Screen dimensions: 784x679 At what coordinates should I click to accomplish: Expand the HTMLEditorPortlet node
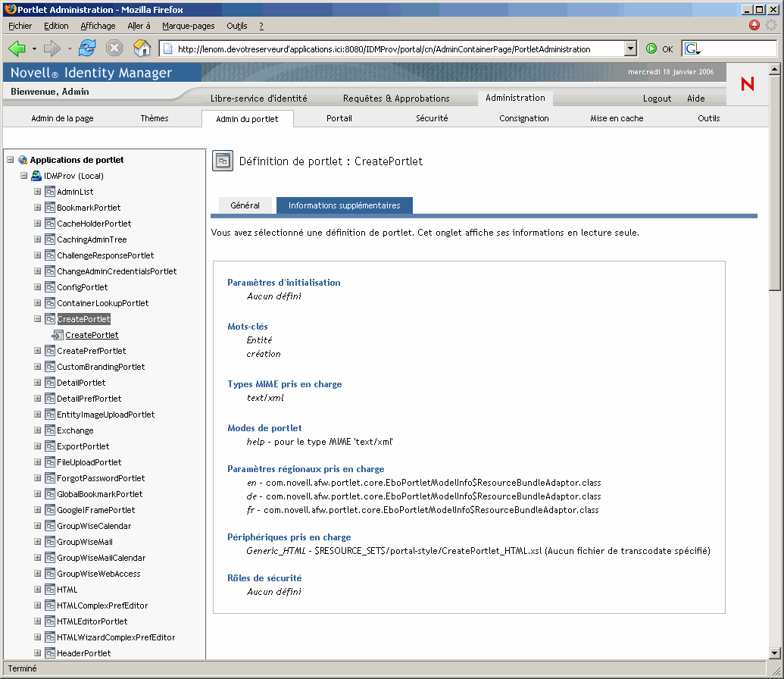coord(38,621)
